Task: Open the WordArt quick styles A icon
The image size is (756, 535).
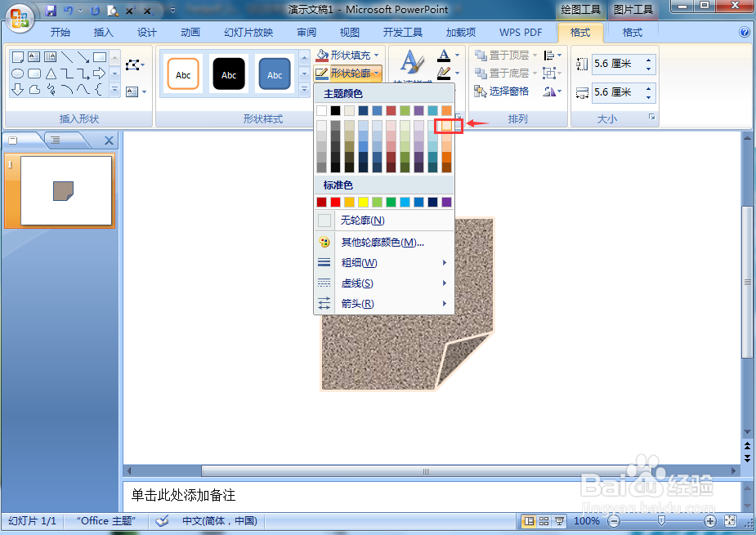Action: point(411,63)
